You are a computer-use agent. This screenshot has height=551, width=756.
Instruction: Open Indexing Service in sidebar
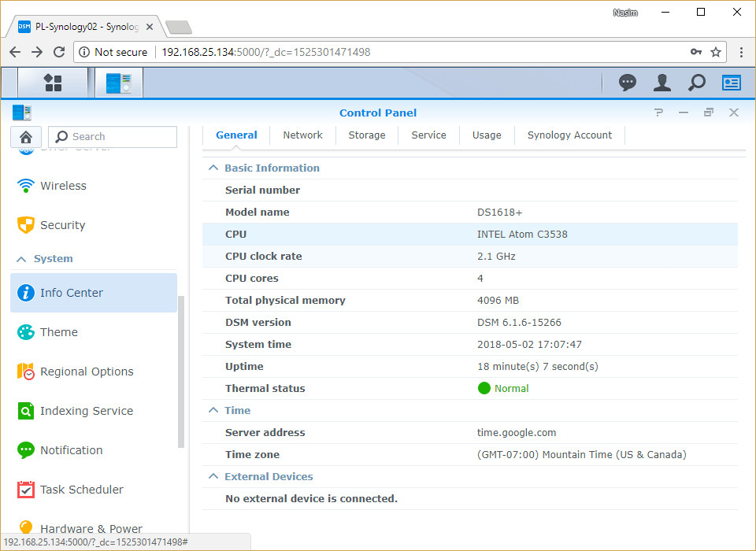tap(94, 411)
